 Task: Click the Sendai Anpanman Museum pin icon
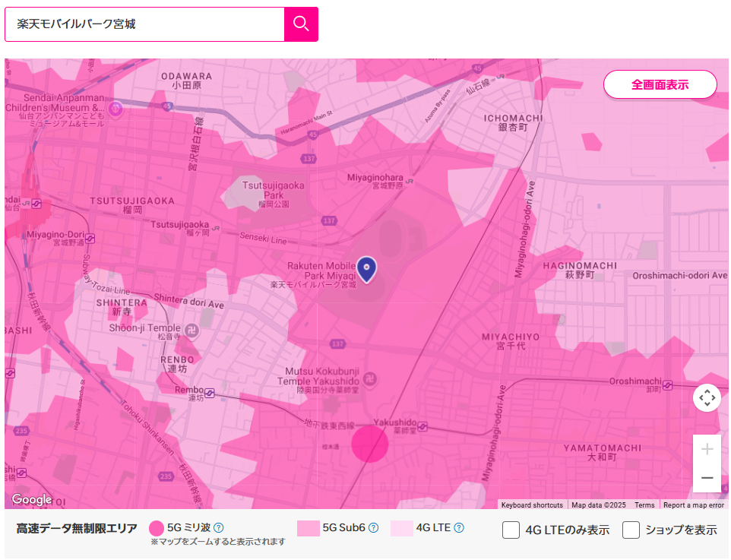116,109
